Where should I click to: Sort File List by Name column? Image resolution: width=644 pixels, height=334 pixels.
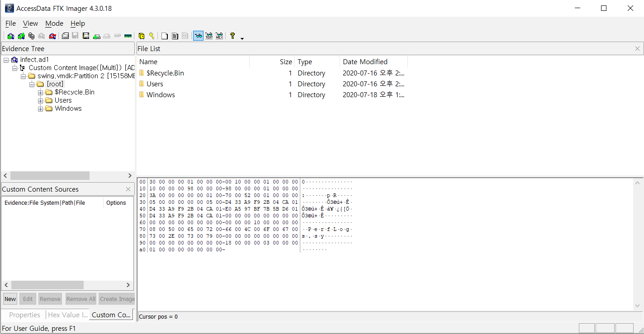point(193,62)
